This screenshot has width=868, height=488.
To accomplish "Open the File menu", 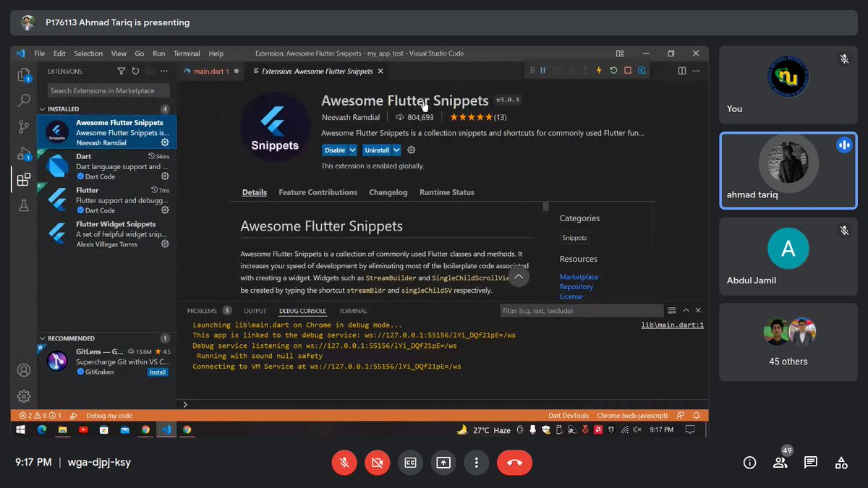I will tap(39, 53).
